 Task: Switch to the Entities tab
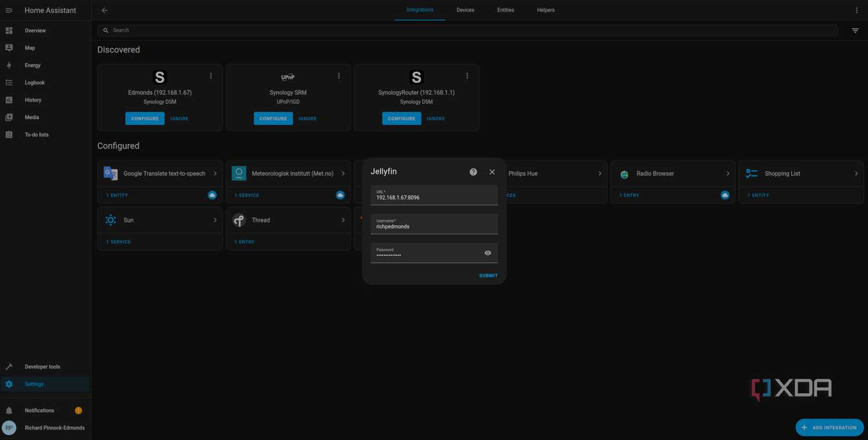pos(506,10)
